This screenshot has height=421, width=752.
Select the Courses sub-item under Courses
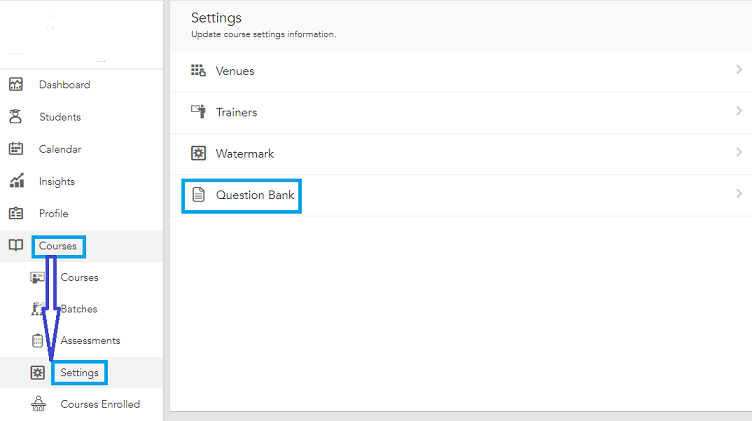(x=79, y=277)
